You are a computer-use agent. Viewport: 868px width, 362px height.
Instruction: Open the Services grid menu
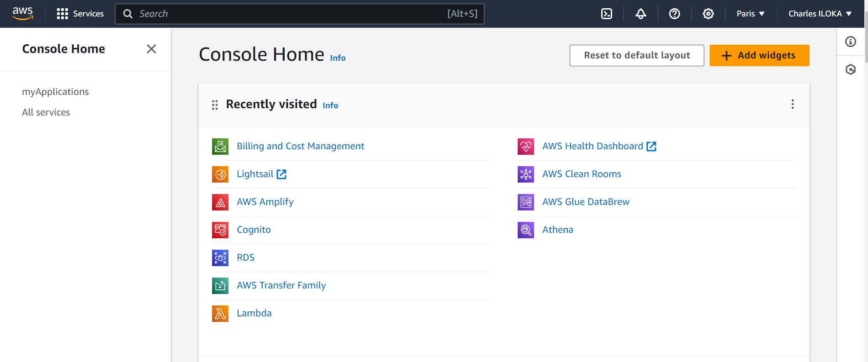click(80, 14)
